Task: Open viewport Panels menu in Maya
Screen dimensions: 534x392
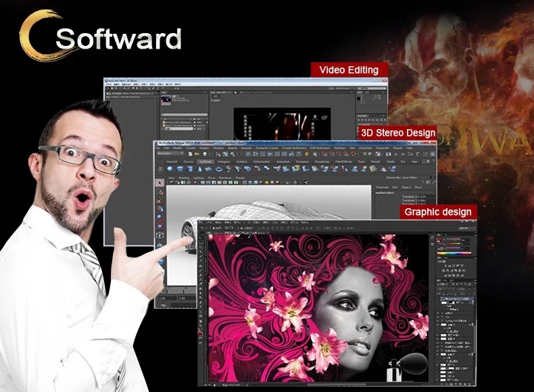Action: (240, 178)
